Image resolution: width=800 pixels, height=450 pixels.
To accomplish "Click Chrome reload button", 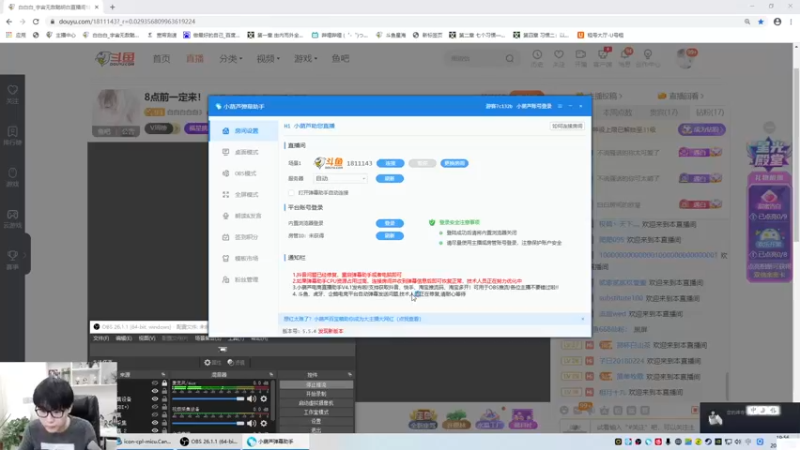I will (36, 21).
